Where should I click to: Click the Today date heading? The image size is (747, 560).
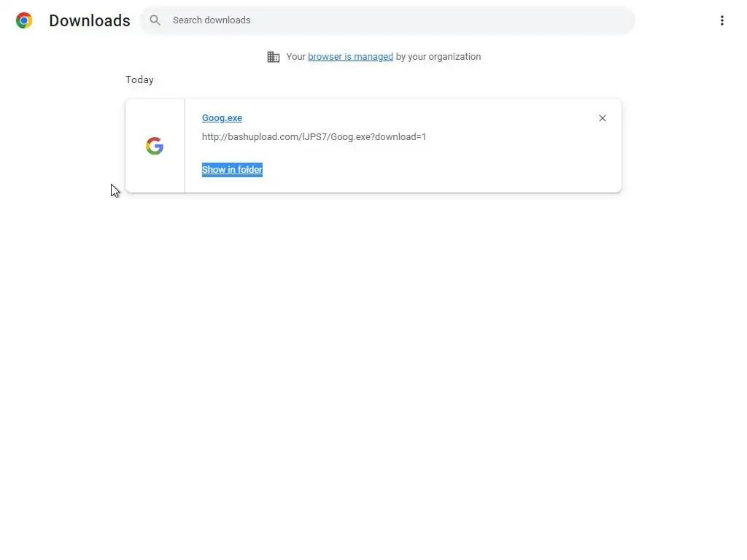tap(139, 80)
